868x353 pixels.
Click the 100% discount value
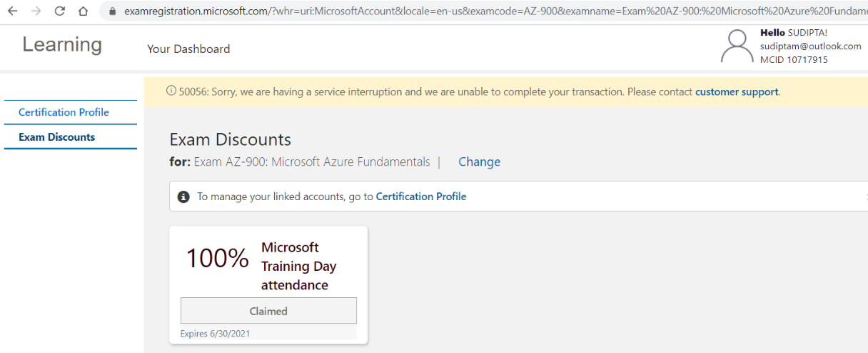pyautogui.click(x=218, y=258)
